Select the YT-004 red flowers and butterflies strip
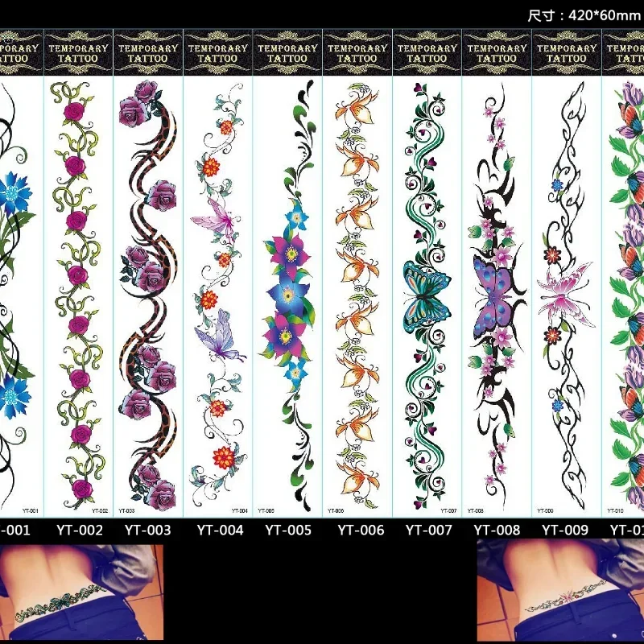The height and width of the screenshot is (644, 644). pyautogui.click(x=217, y=295)
